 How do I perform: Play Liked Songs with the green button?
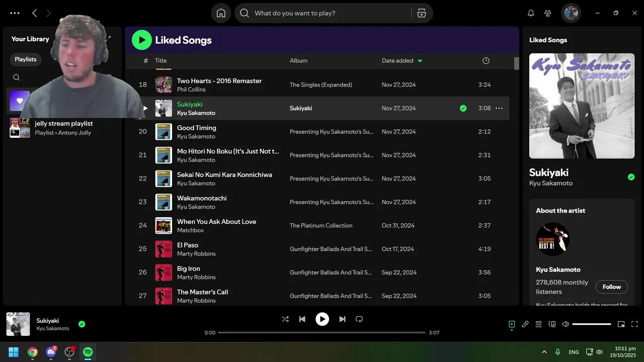tap(142, 40)
